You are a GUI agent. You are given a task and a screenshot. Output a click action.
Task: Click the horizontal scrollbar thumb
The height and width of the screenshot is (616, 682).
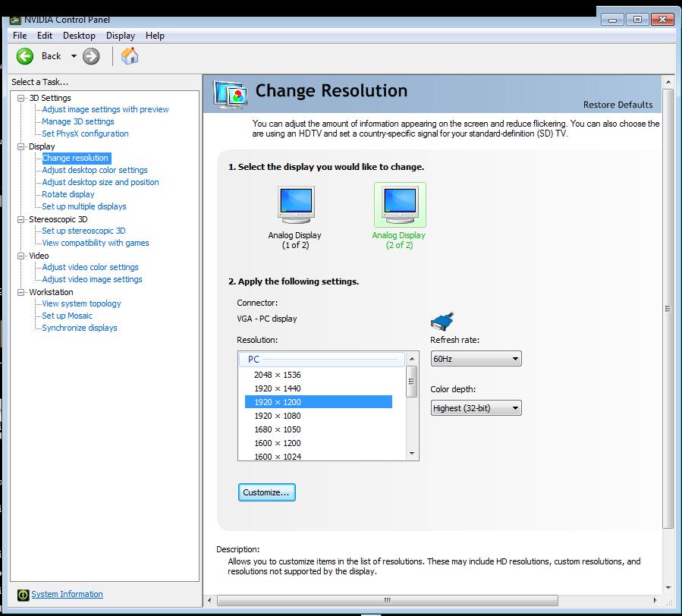[387, 601]
